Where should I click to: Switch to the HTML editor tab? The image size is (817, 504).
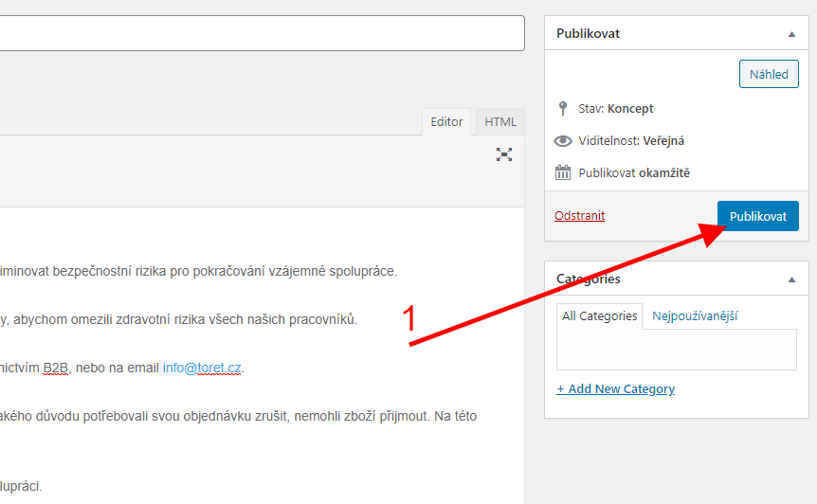500,122
